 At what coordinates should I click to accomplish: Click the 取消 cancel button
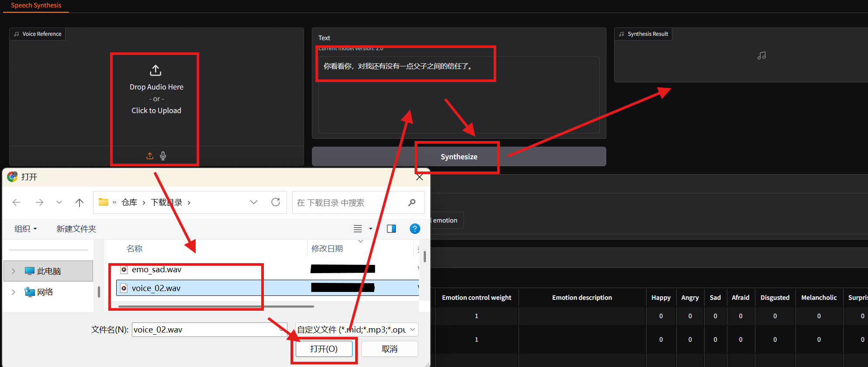[389, 349]
